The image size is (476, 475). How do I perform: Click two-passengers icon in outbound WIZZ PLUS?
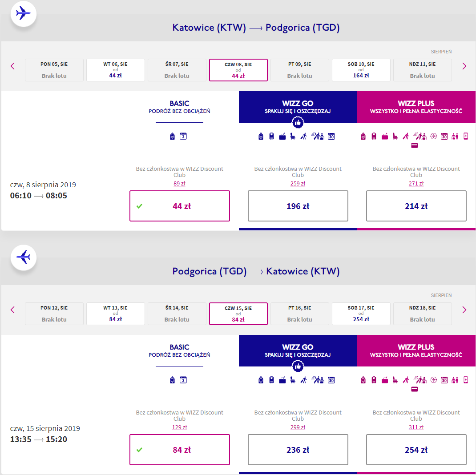click(x=455, y=136)
